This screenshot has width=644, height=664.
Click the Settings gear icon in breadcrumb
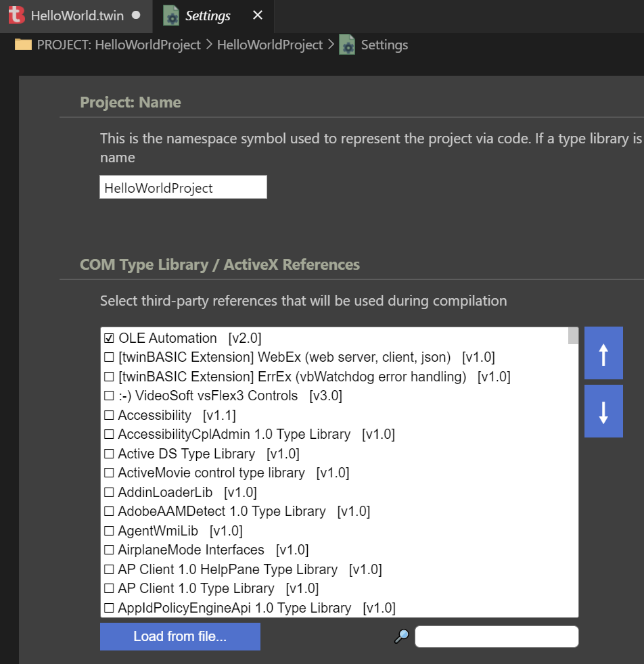pyautogui.click(x=347, y=45)
